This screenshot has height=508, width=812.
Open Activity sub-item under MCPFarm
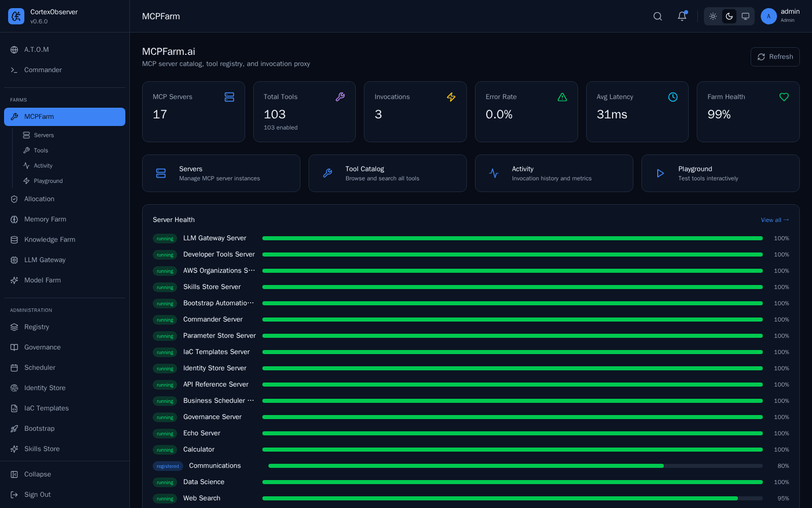(71, 166)
